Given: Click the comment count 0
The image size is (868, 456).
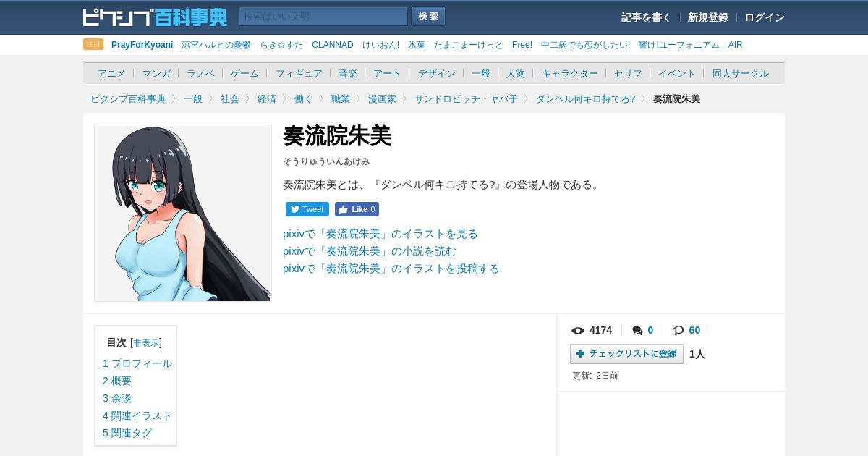Looking at the screenshot, I should point(650,330).
